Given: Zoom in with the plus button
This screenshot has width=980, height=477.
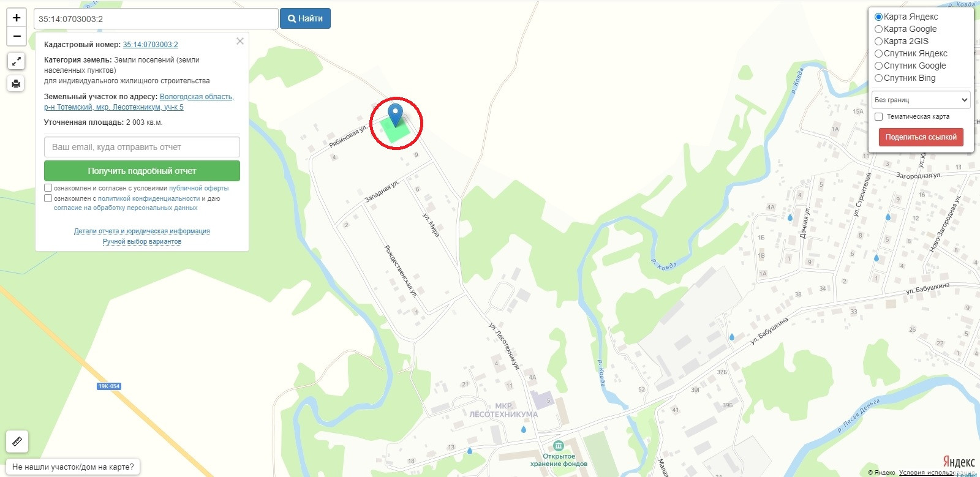Looking at the screenshot, I should (x=17, y=18).
